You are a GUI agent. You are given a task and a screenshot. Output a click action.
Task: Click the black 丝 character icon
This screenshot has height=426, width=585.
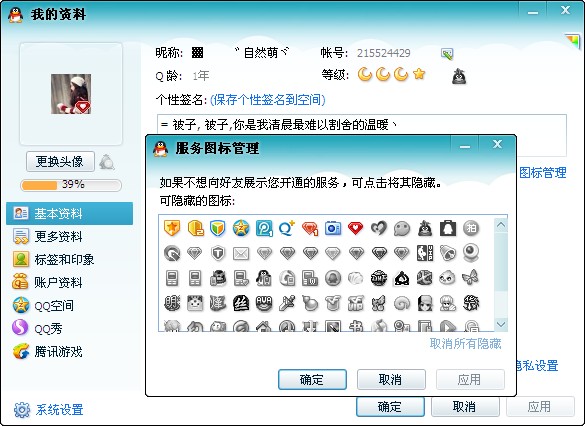click(241, 303)
